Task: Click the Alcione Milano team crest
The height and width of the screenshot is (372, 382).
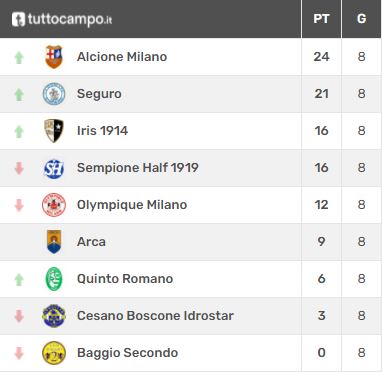Action: 54,57
